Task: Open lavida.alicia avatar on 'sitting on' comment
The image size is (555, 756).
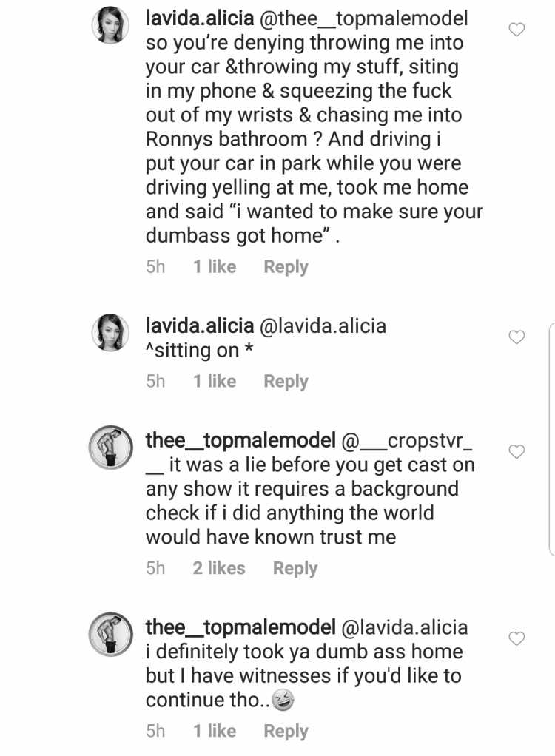Action: [110, 332]
